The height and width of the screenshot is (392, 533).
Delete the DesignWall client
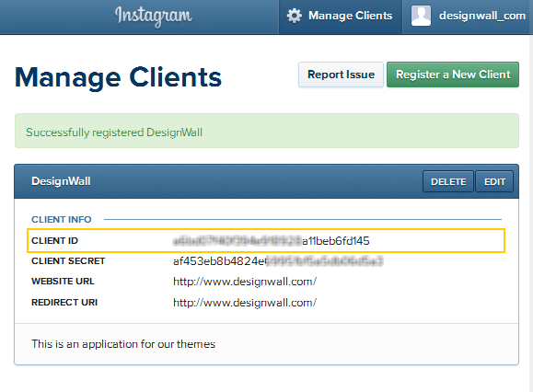[448, 181]
